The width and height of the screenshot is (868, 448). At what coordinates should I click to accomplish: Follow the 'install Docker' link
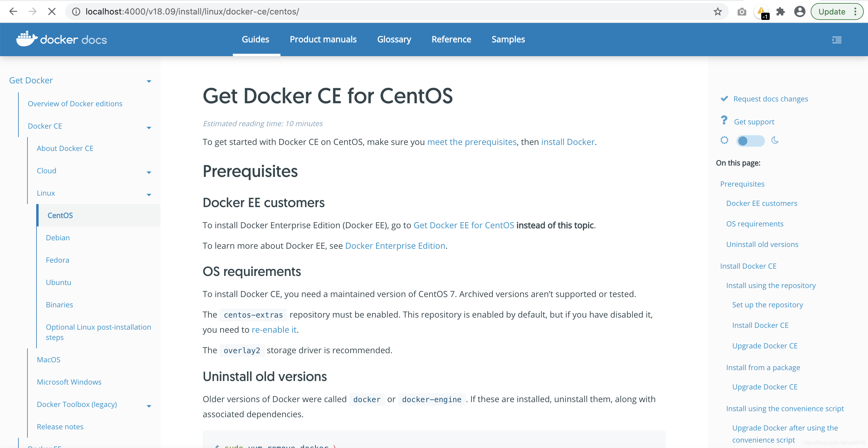(x=568, y=142)
